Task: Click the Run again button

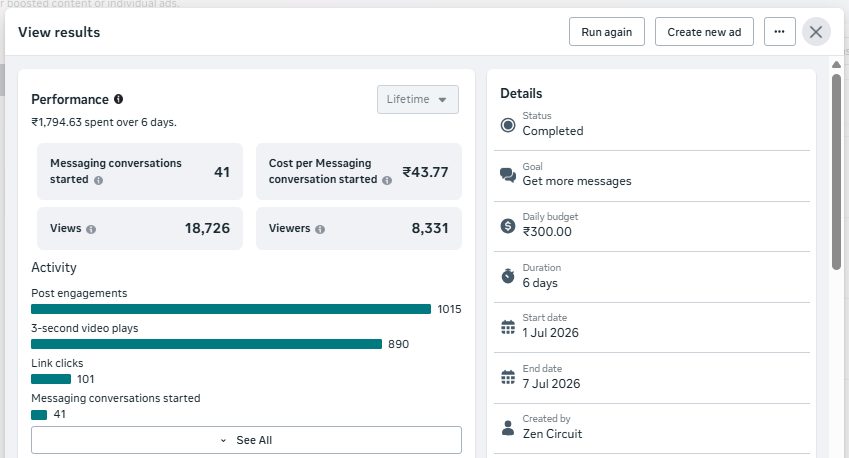Action: tap(606, 31)
